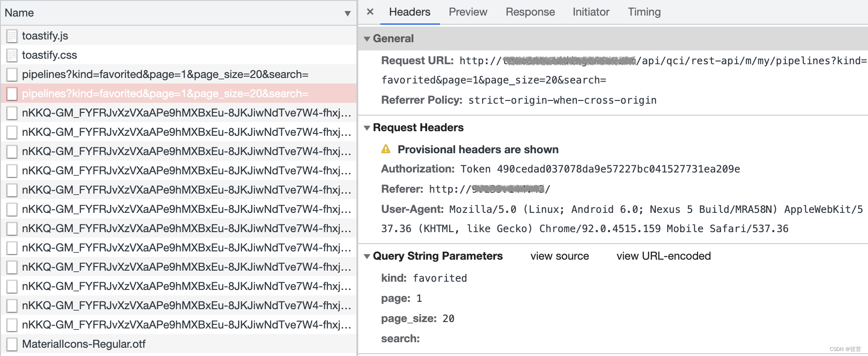Screen dimensions: 868x356
Task: Click the Request URL label
Action: click(417, 61)
